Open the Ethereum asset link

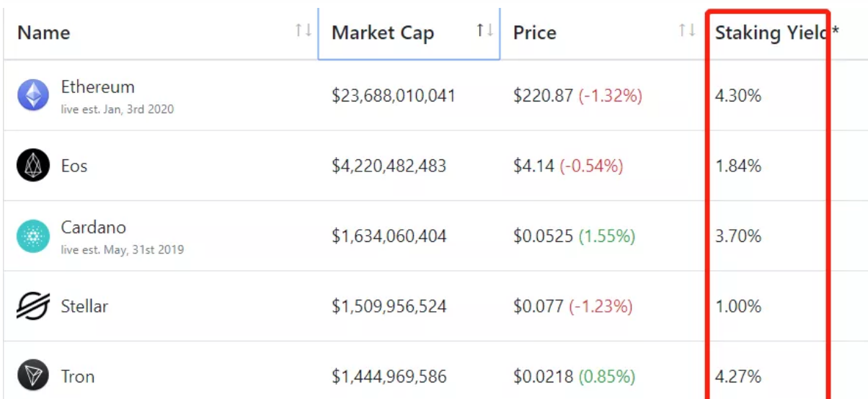click(x=97, y=87)
